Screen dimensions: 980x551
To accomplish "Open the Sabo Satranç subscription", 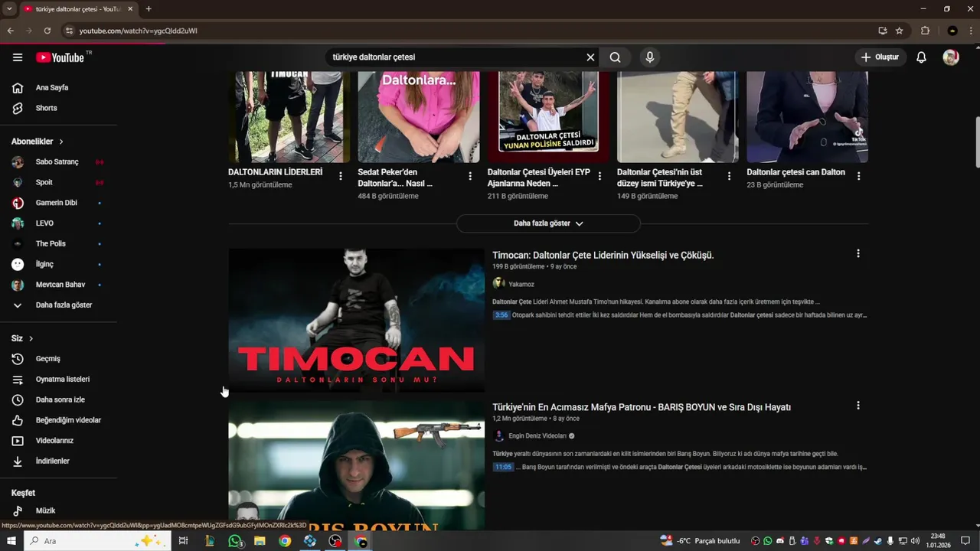I will [58, 162].
